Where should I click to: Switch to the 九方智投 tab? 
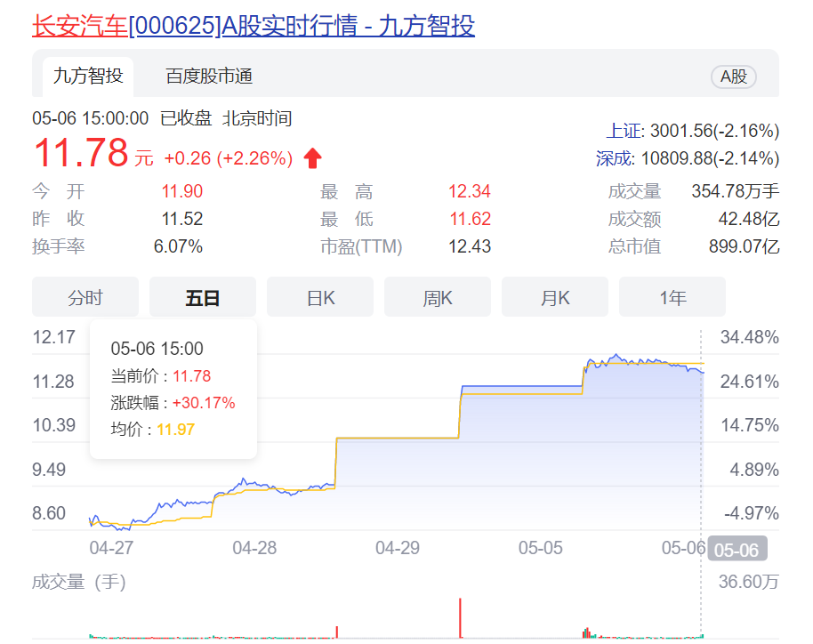[88, 76]
